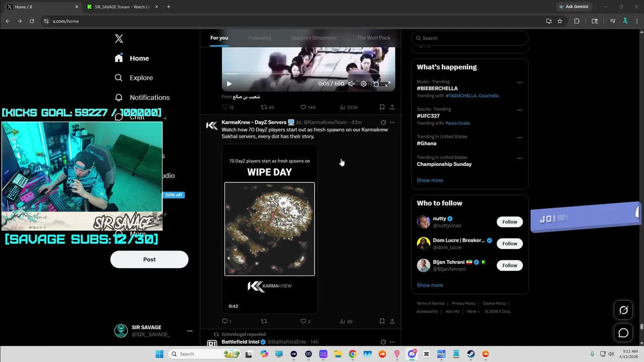The height and width of the screenshot is (362, 644).
Task: Follow nutty
Action: click(x=510, y=222)
